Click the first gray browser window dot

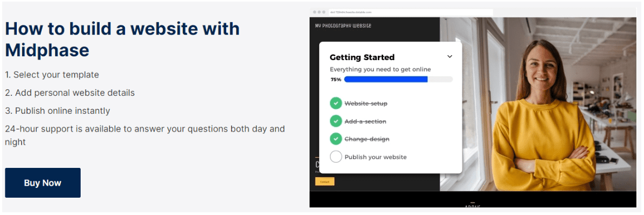point(314,12)
